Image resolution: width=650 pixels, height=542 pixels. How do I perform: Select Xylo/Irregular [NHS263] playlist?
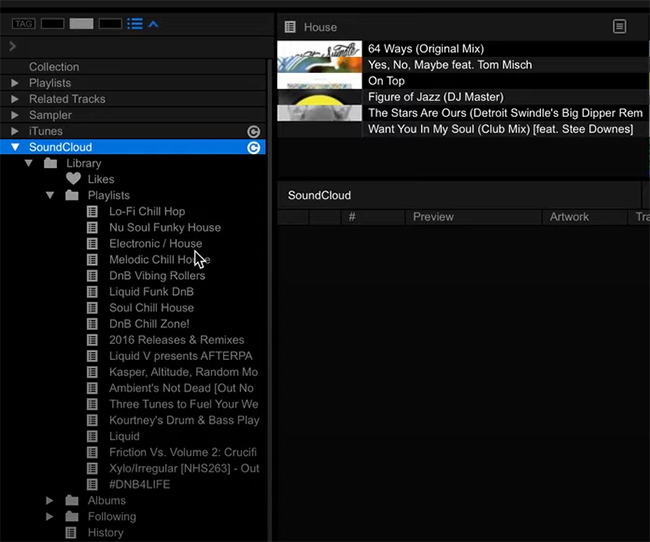184,468
